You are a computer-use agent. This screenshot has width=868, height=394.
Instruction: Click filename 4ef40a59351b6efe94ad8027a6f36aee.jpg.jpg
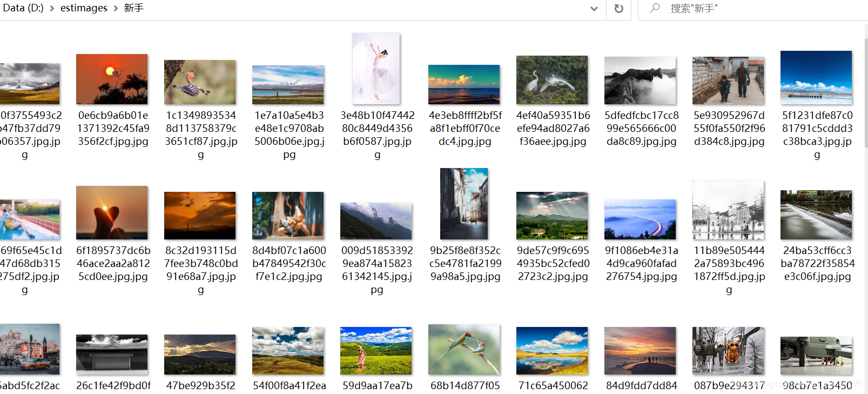tap(553, 128)
